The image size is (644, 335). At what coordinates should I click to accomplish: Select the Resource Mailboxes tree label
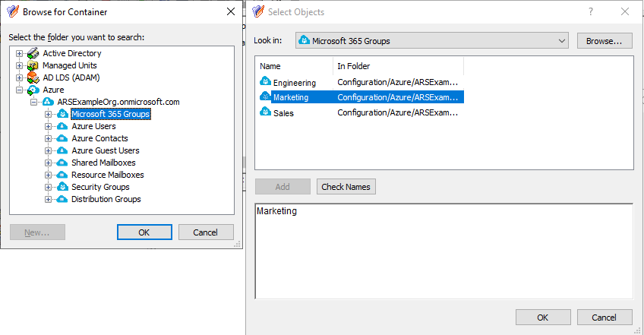point(108,175)
